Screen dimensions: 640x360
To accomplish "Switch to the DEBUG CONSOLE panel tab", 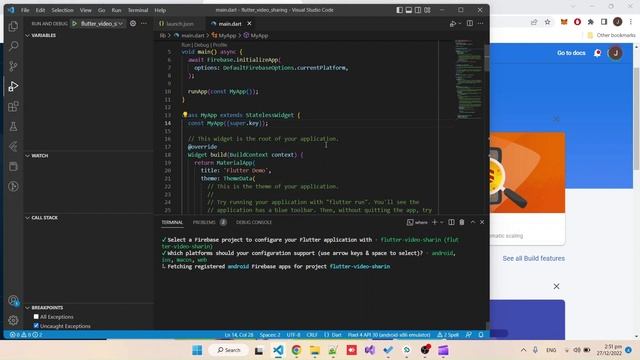I will pyautogui.click(x=254, y=222).
